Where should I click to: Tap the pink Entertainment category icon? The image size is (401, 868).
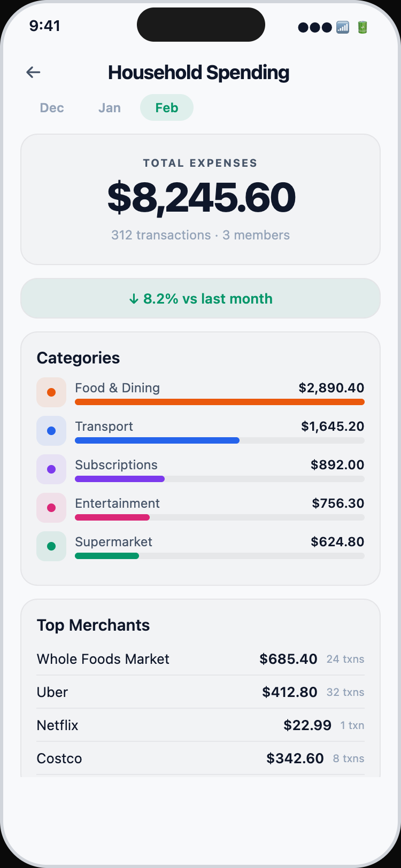pos(51,508)
